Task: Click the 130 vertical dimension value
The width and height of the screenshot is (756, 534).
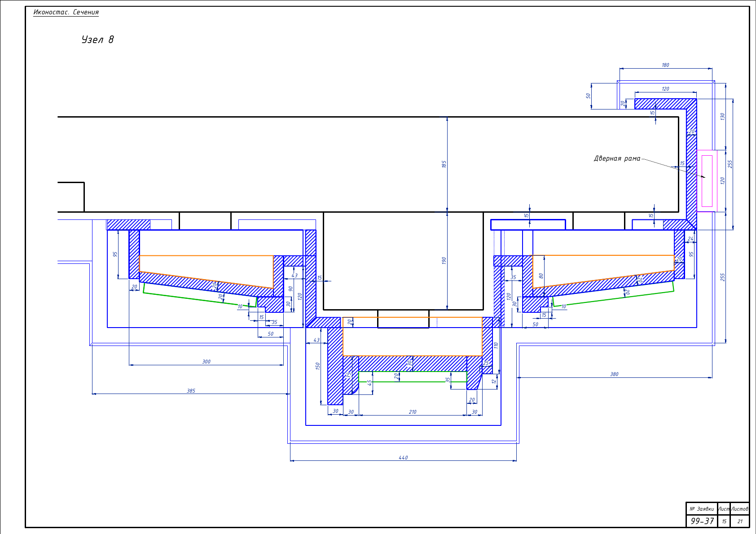Action: [x=722, y=116]
